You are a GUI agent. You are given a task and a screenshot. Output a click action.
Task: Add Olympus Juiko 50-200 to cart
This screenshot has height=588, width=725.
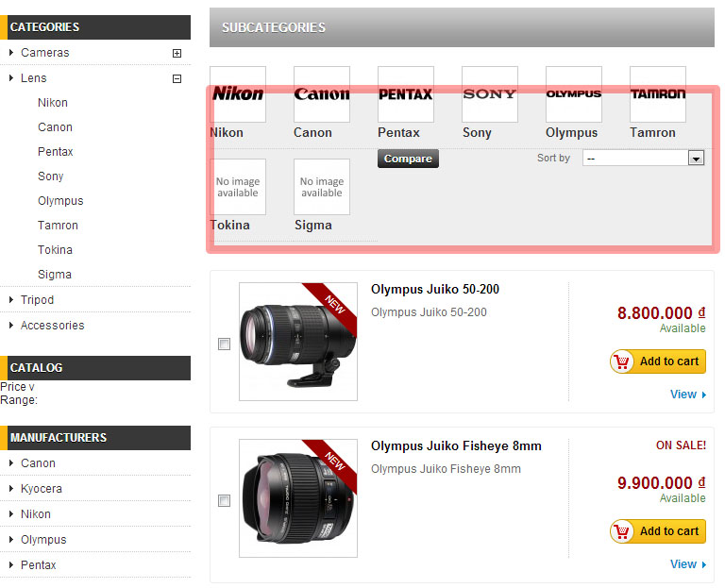click(658, 361)
